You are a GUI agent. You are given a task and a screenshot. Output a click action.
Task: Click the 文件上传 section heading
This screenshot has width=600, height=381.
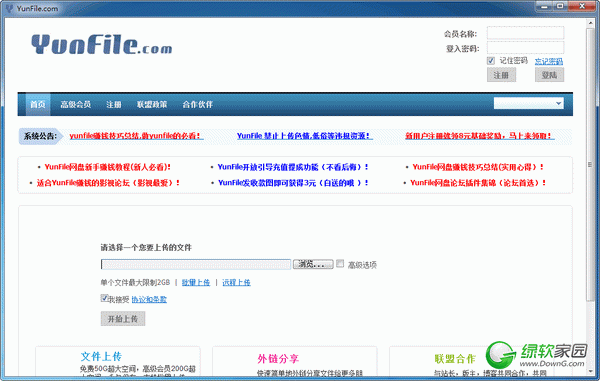tap(101, 357)
